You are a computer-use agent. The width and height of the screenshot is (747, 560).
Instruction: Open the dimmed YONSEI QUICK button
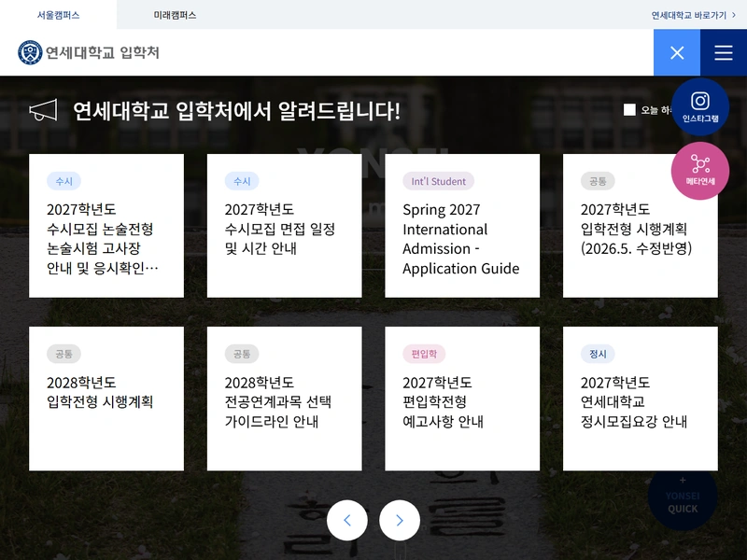point(683,497)
